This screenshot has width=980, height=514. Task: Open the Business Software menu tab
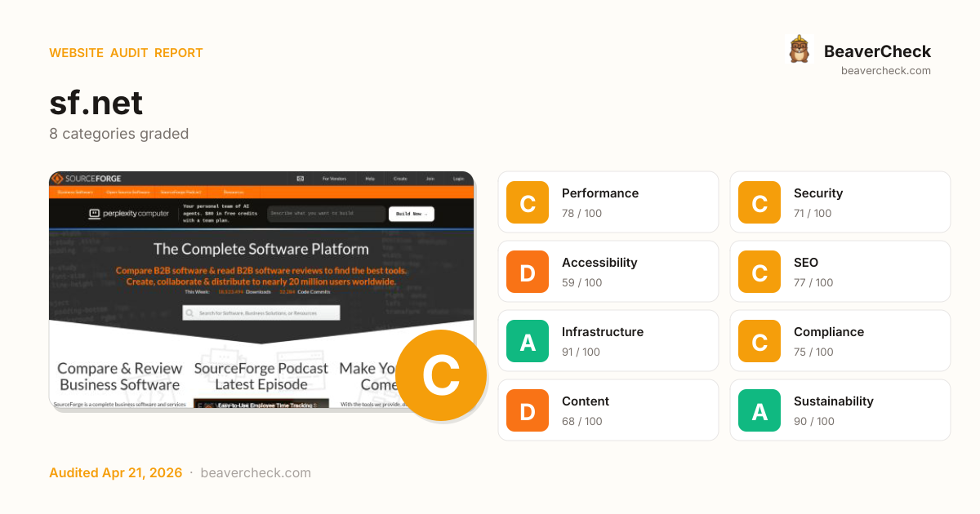(77, 193)
